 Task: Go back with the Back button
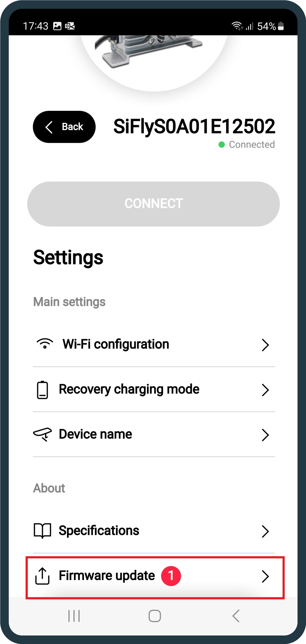pyautogui.click(x=64, y=127)
